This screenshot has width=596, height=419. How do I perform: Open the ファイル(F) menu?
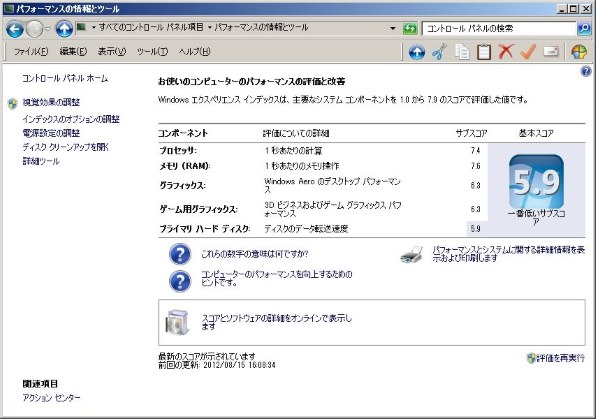click(31, 51)
